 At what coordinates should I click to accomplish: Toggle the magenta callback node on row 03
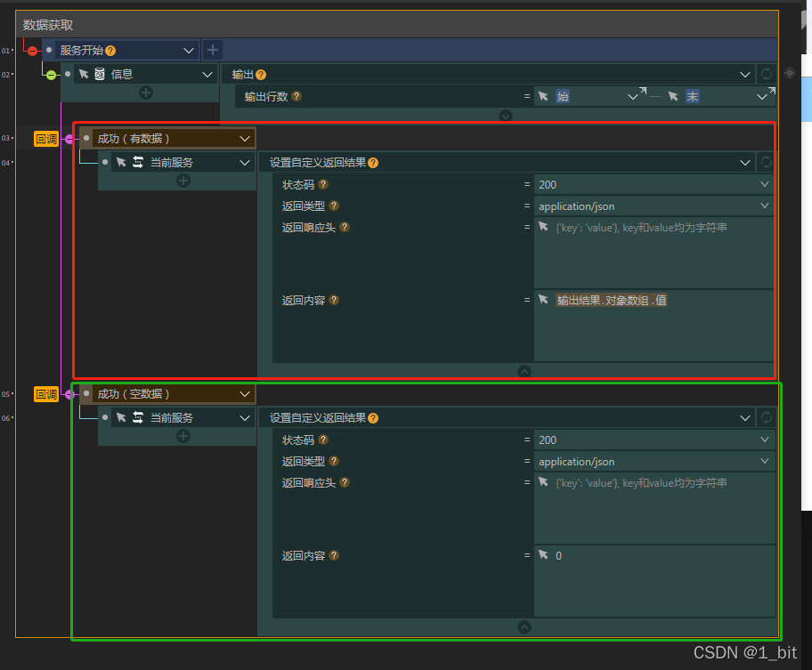(69, 139)
